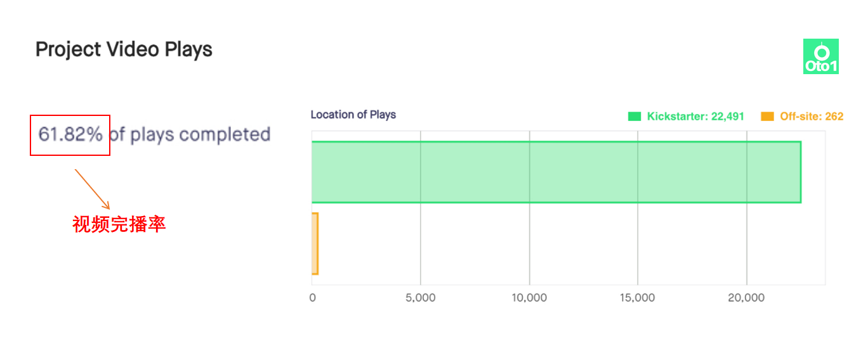
Task: Click the green Kickstarter plays bar
Action: click(x=556, y=172)
